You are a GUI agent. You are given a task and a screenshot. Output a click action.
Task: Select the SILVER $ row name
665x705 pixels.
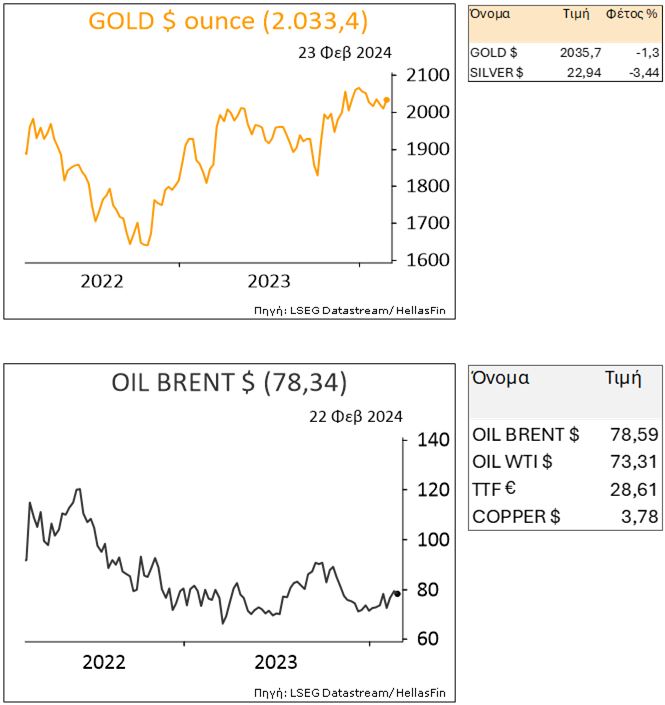497,72
